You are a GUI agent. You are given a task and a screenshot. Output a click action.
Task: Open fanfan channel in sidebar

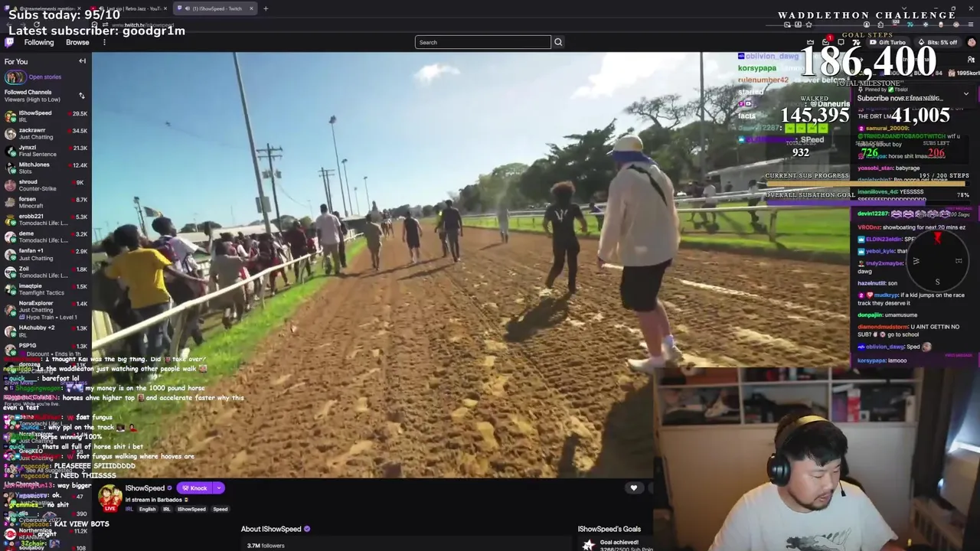[x=46, y=254]
